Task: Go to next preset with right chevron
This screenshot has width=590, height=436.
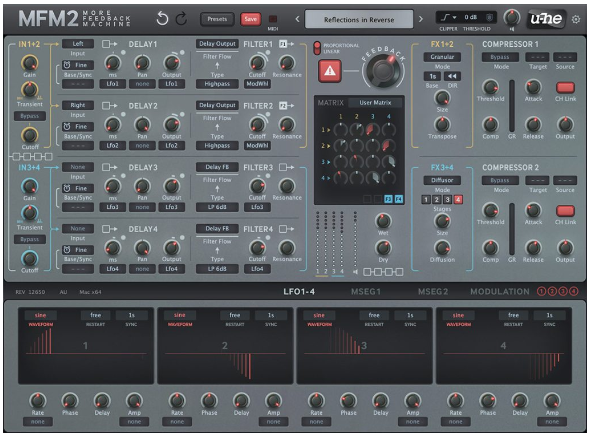Action: coord(421,19)
